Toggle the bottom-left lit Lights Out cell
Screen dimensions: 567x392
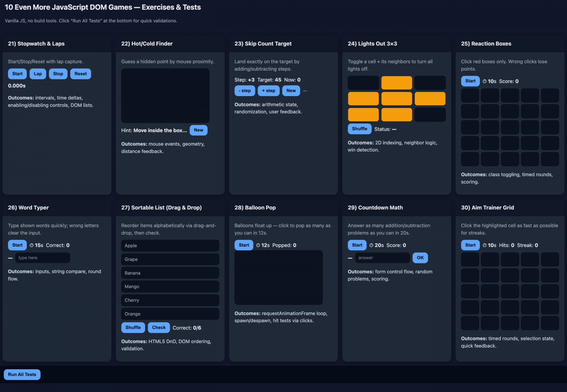363,114
